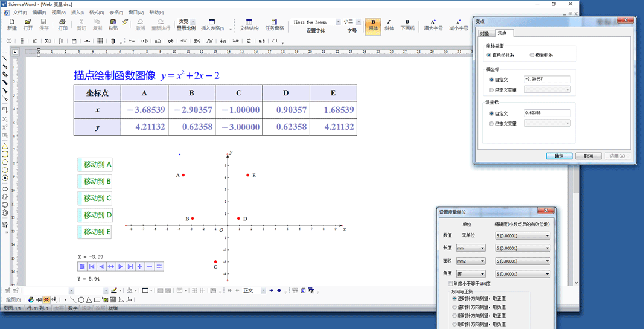Choose 已定义变量 under 横坐标
644x329 pixels.
491,90
